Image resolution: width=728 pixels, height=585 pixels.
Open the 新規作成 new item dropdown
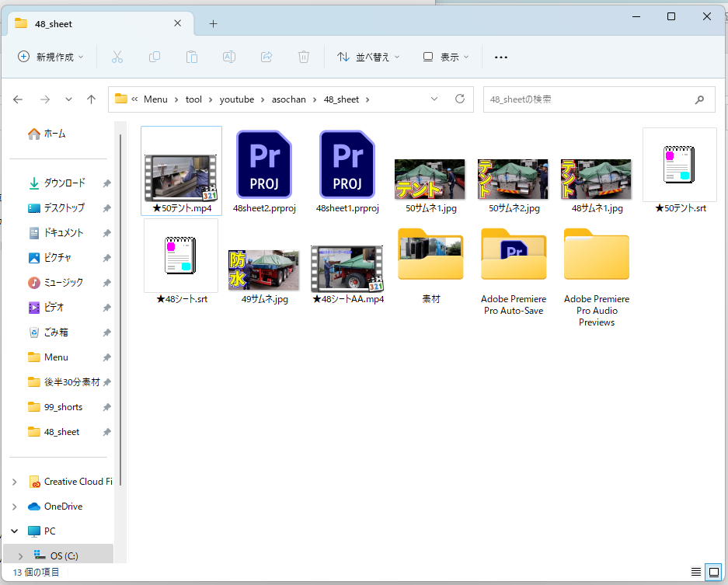click(51, 57)
